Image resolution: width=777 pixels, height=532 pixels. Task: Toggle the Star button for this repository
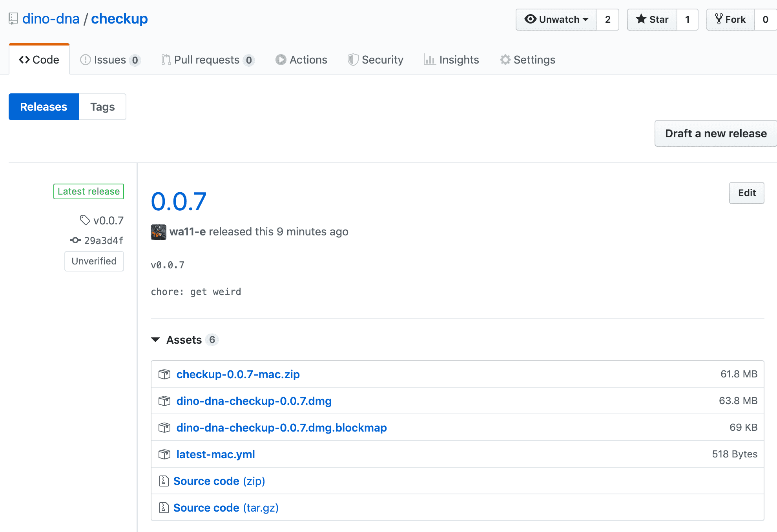tap(652, 20)
